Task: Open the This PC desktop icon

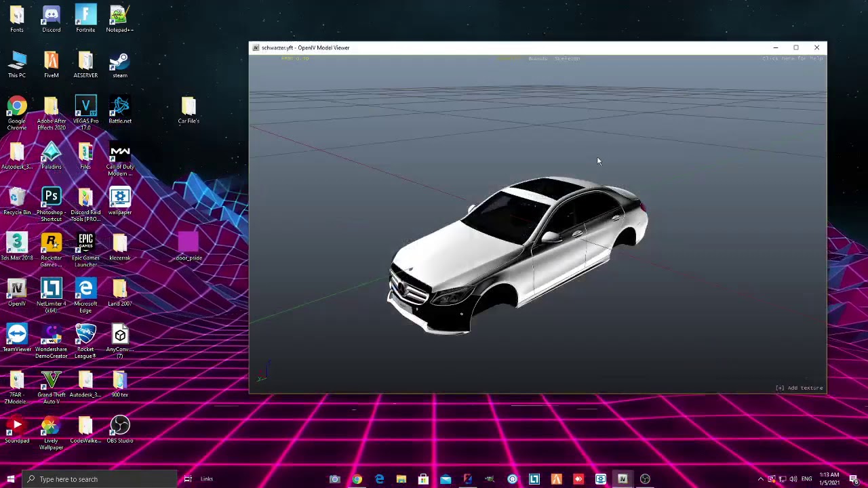Action: (x=17, y=64)
